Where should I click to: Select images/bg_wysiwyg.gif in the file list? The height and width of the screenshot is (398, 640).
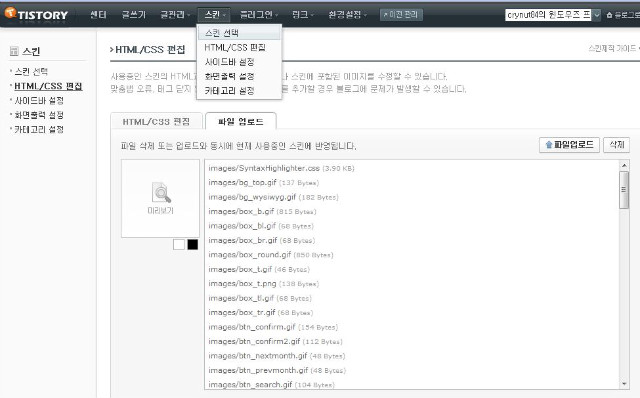pyautogui.click(x=273, y=197)
